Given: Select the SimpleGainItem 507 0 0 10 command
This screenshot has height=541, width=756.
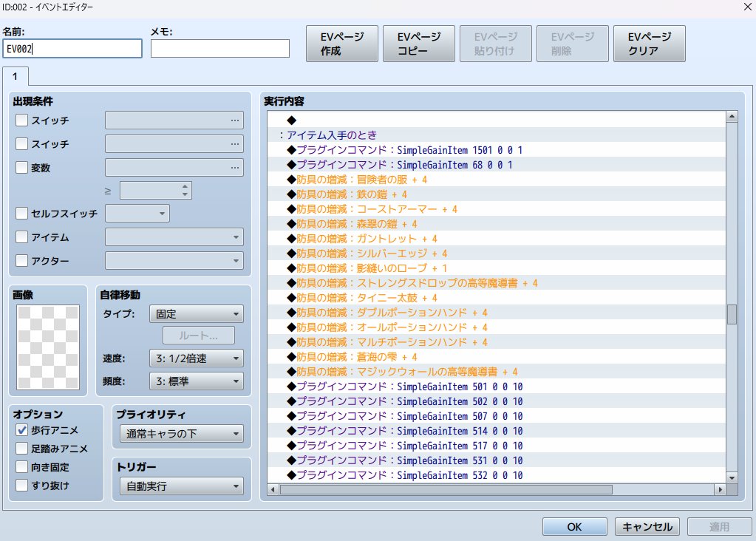Looking at the screenshot, I should pos(496,416).
